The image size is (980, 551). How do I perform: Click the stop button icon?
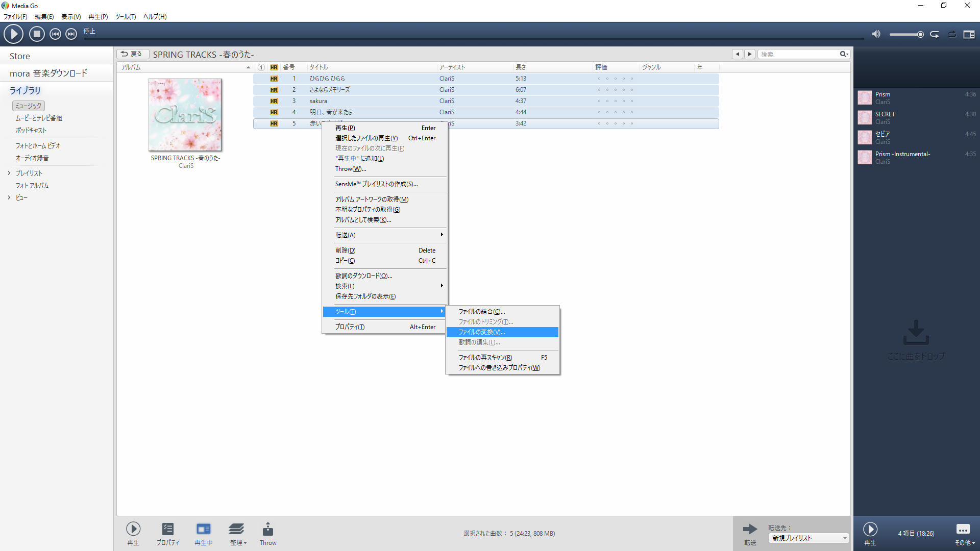click(x=36, y=33)
